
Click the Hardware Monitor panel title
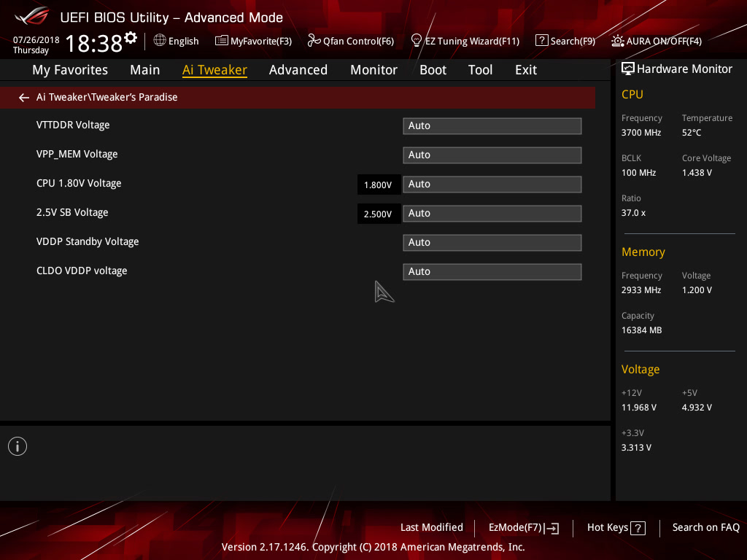click(684, 69)
